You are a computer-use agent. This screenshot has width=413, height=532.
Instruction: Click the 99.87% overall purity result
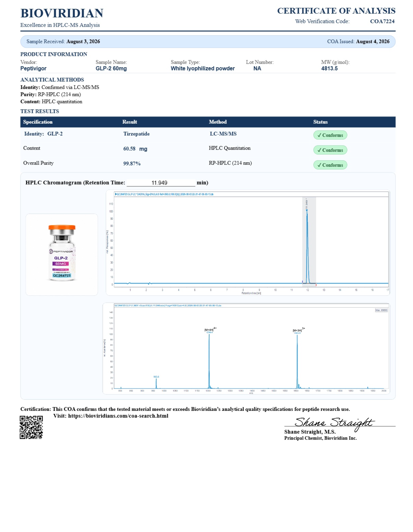pos(132,163)
